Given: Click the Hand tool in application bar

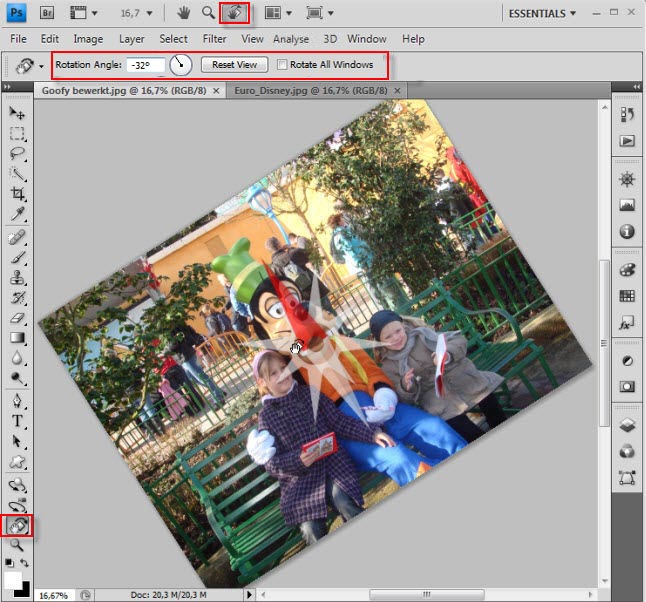Looking at the screenshot, I should click(183, 13).
